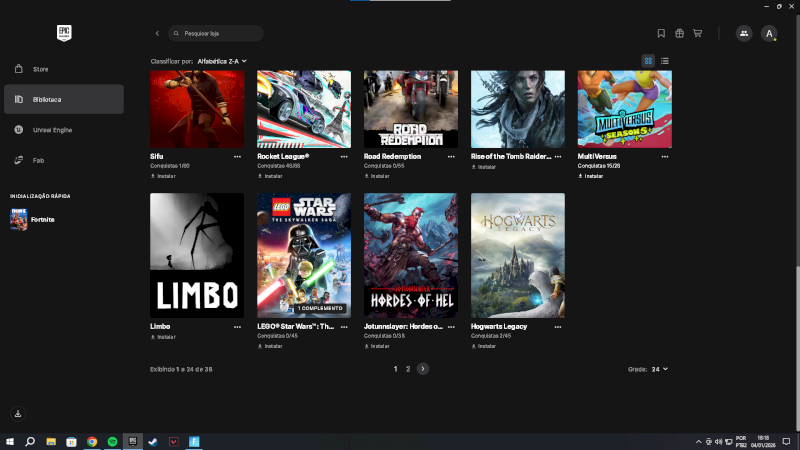Screen dimensions: 800x450
Task: Install the Hogwarts Legacy game
Action: click(485, 346)
